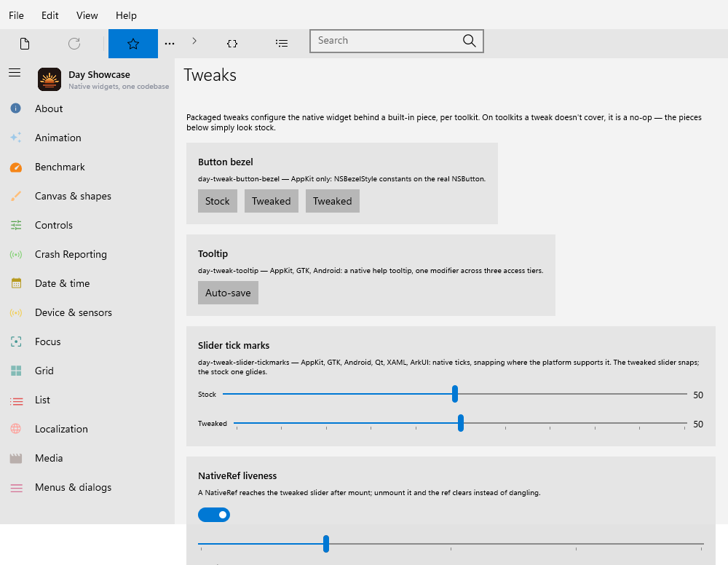The width and height of the screenshot is (728, 565).
Task: Click the About info icon
Action: 16,108
